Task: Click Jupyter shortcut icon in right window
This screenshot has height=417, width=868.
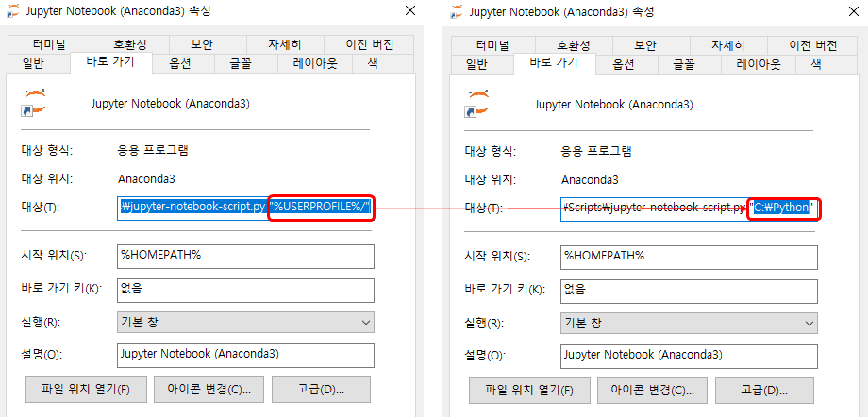Action: (x=477, y=104)
